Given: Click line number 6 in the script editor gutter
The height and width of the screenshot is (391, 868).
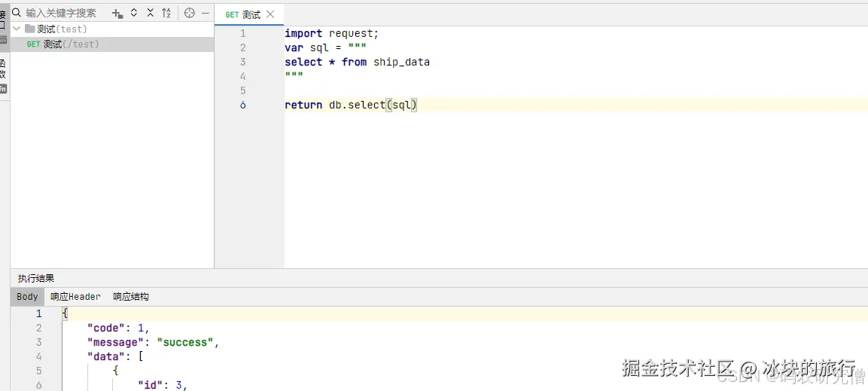Looking at the screenshot, I should 243,105.
